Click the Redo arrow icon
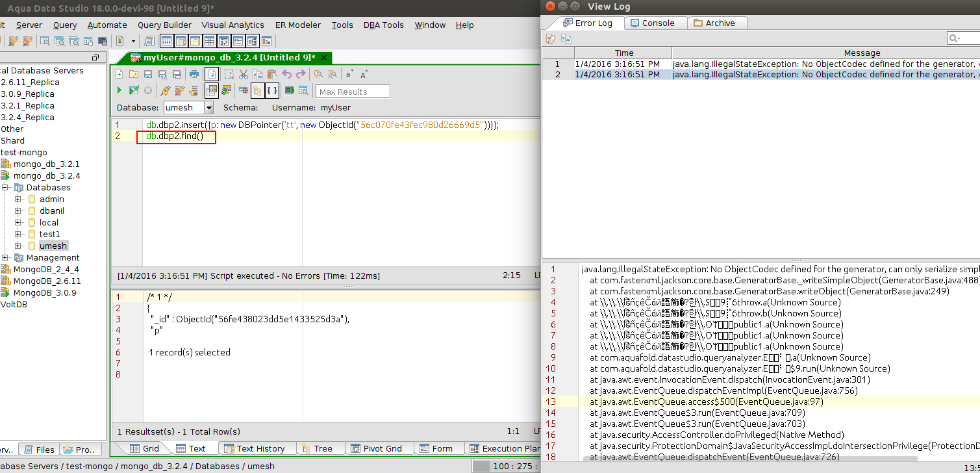Screen dimensions: 980x473 (x=301, y=75)
